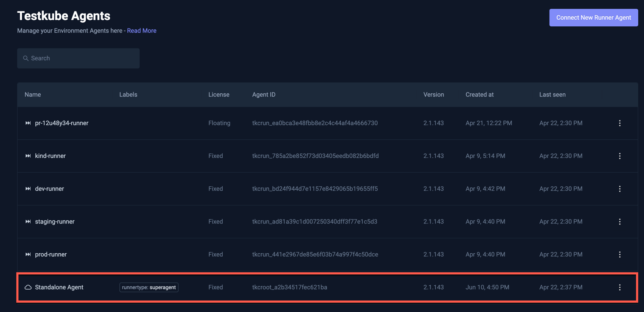Open the three-dot menu for kind-runner
Viewport: 644px width, 312px height.
pyautogui.click(x=619, y=156)
